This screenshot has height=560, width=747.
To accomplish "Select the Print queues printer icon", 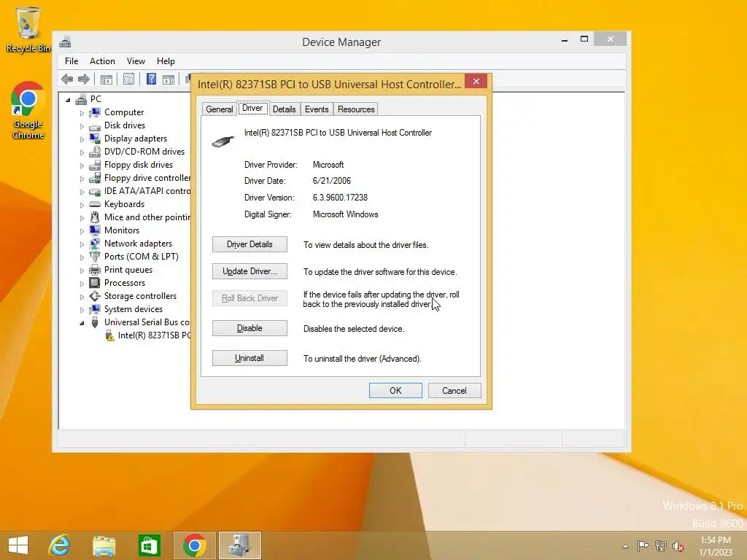I will click(95, 270).
